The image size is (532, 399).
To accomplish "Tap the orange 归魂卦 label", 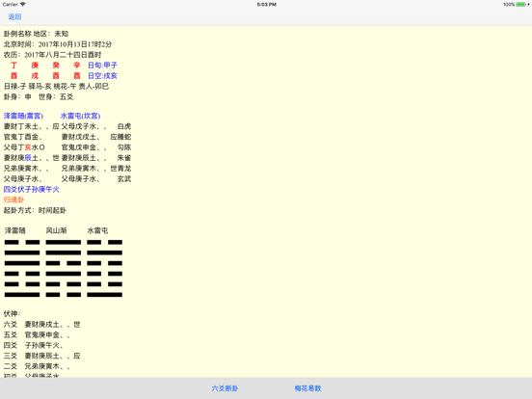I will (13, 199).
